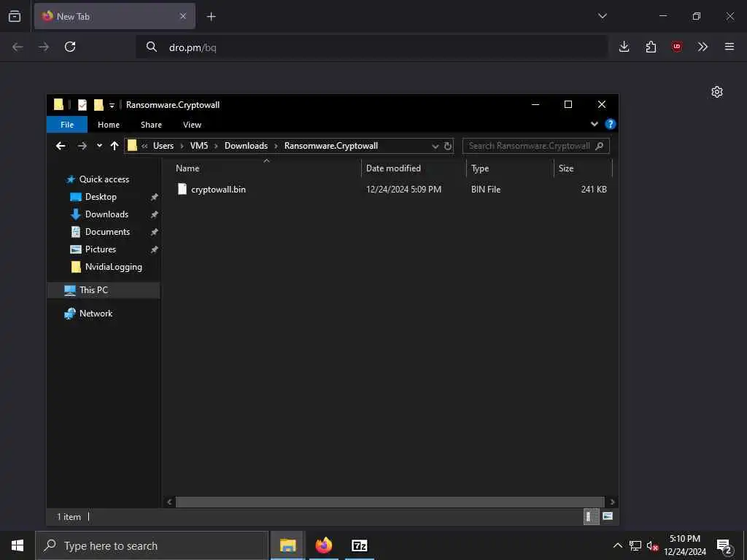747x560 pixels.
Task: Click the dro.pm/bq address bar
Action: pyautogui.click(x=371, y=47)
